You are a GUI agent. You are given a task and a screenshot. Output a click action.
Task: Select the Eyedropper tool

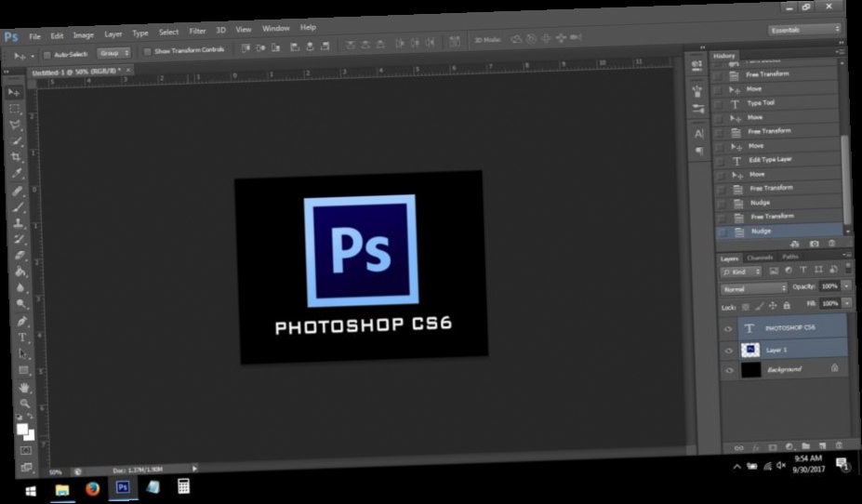[x=17, y=174]
